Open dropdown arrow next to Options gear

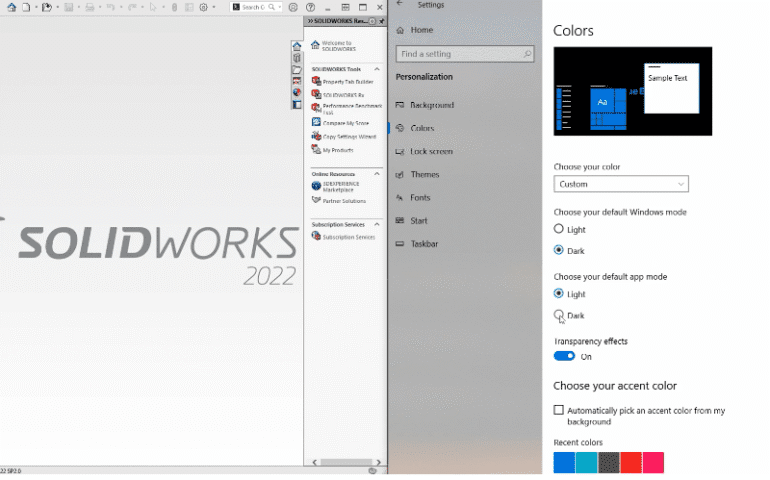[x=214, y=7]
